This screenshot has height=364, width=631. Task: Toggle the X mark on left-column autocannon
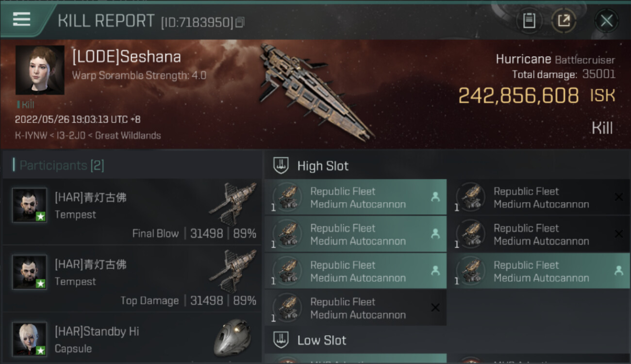tap(435, 308)
